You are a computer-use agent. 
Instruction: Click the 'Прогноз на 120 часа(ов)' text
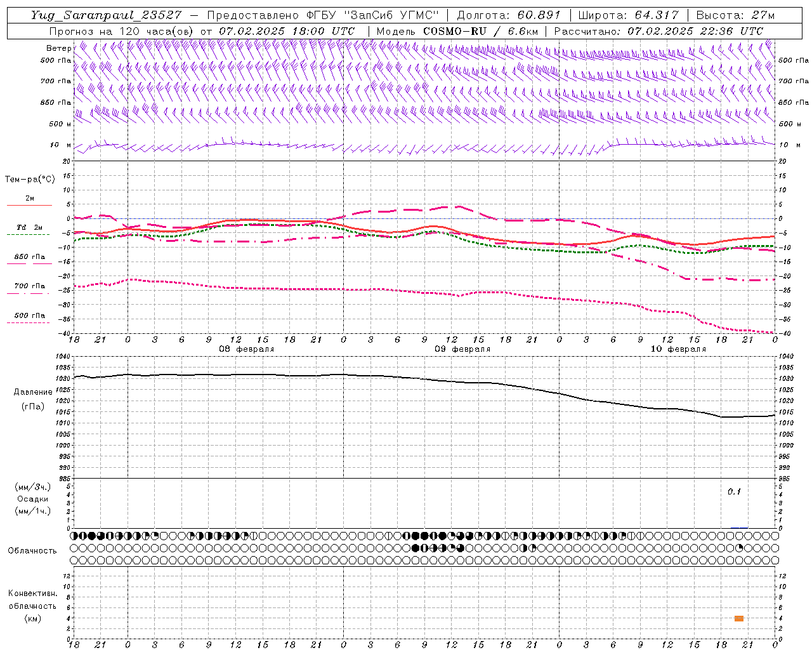[x=122, y=31]
